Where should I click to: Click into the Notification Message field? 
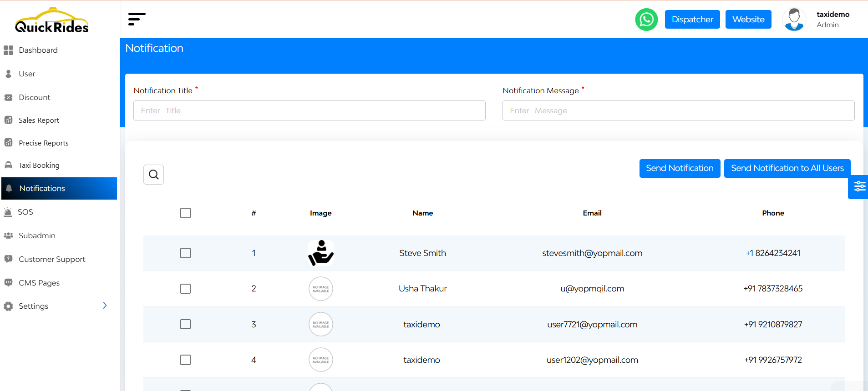pos(678,110)
